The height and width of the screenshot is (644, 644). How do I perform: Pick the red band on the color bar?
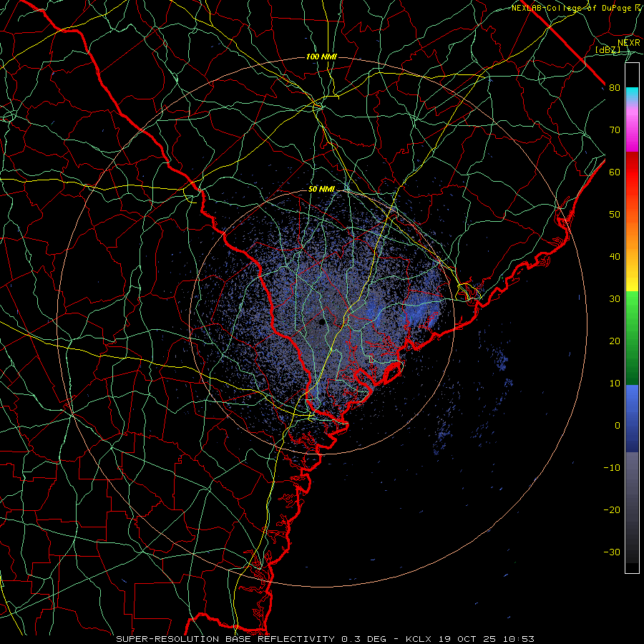click(632, 172)
